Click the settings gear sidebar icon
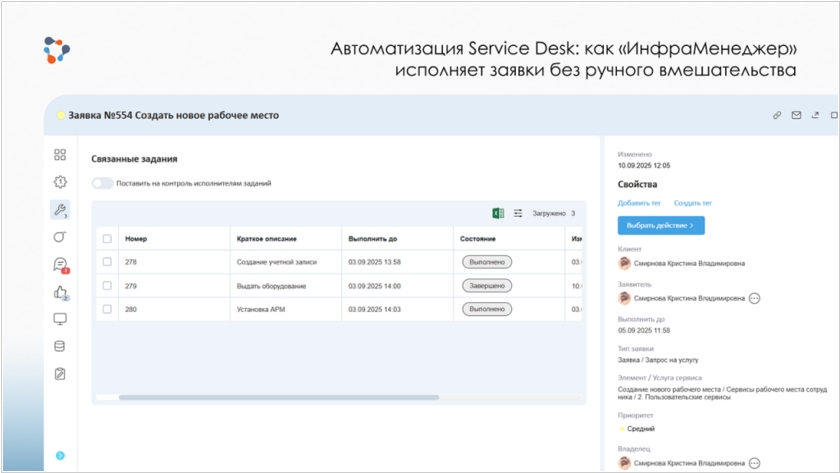Image resolution: width=840 pixels, height=473 pixels. click(60, 182)
